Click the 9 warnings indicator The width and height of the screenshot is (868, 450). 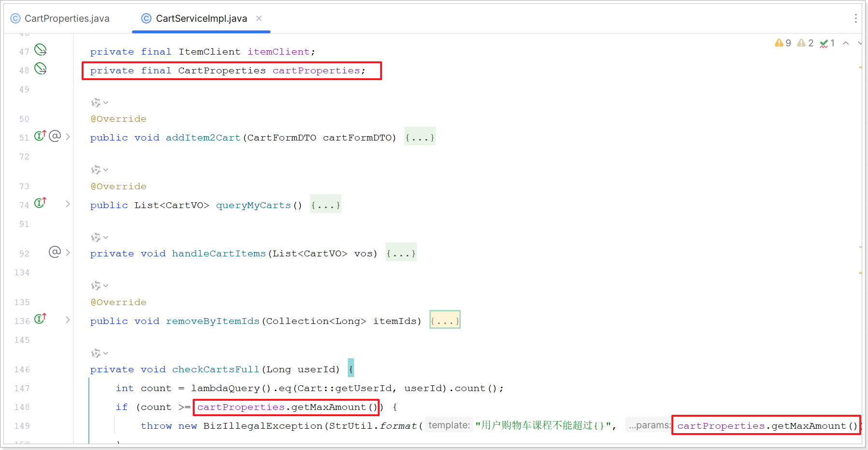tap(783, 43)
